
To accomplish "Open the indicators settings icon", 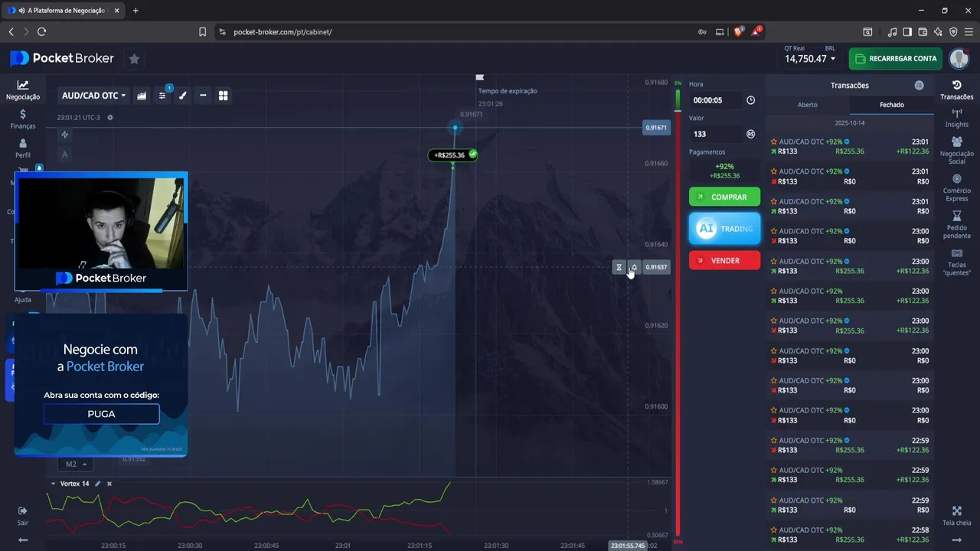I will (162, 96).
